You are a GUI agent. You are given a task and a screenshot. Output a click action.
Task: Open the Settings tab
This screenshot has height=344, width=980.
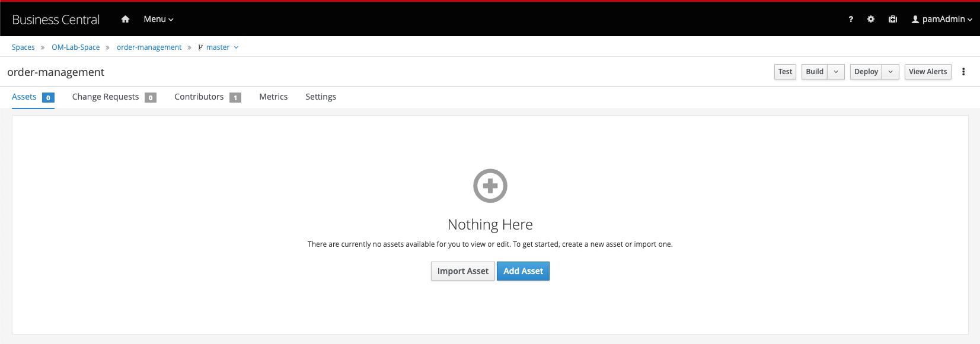pyautogui.click(x=321, y=97)
